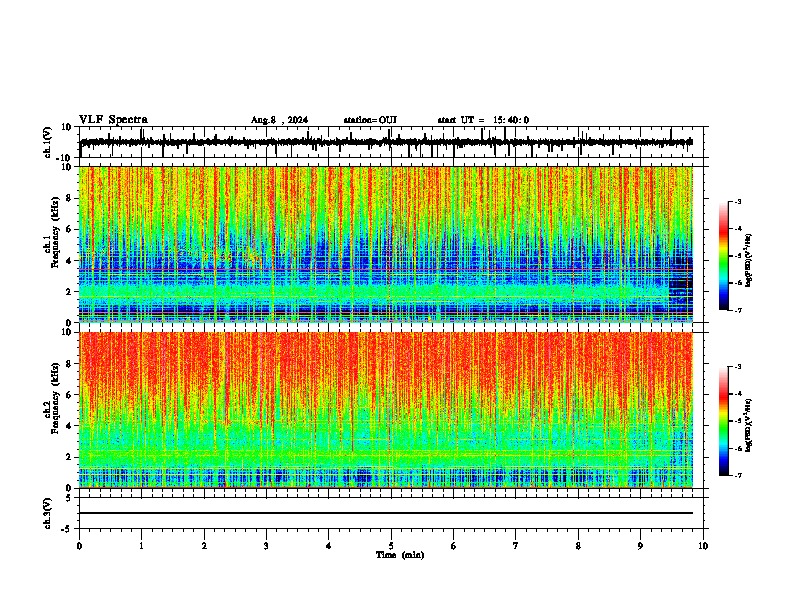Click the "Time (min)" axis label
Viewport: 792px width, 612px height.
400,555
